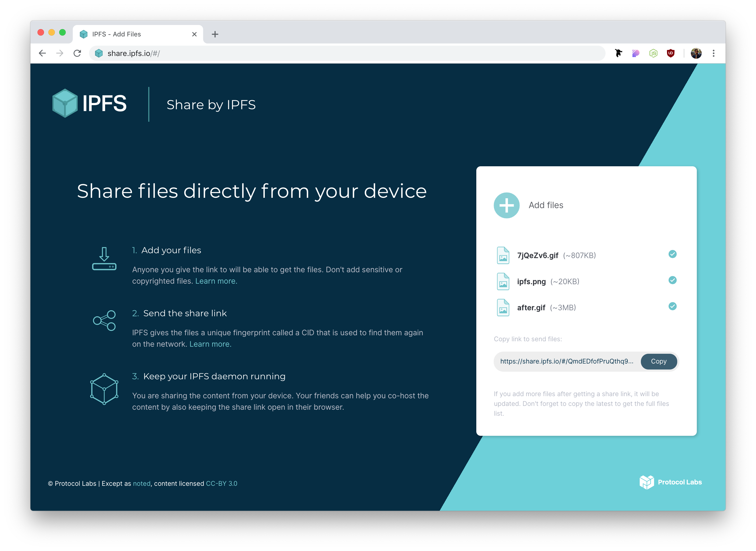Open the uBlock Origin extension icon
This screenshot has width=756, height=551.
670,53
